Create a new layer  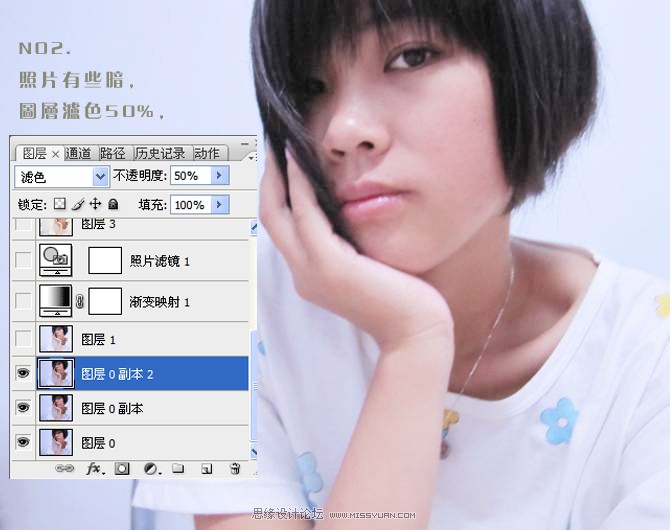pyautogui.click(x=206, y=469)
